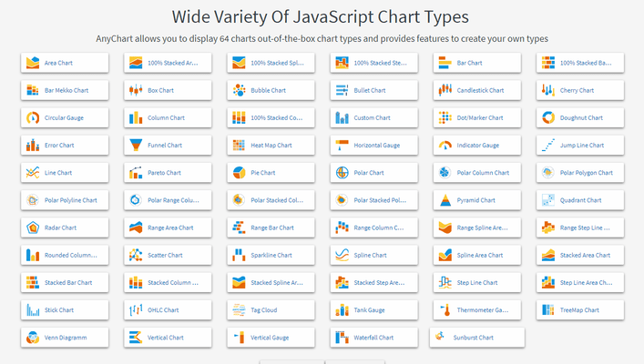
Task: Open the Doughnut Chart icon
Action: tap(548, 117)
